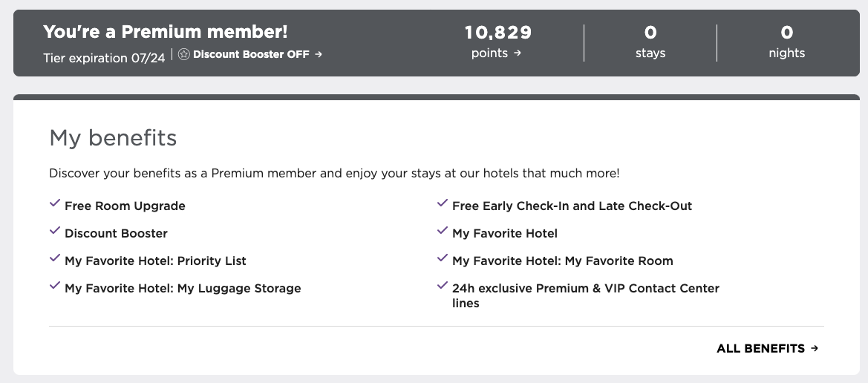Screen dimensions: 868x383
Task: Click the 0 stays counter
Action: (650, 42)
